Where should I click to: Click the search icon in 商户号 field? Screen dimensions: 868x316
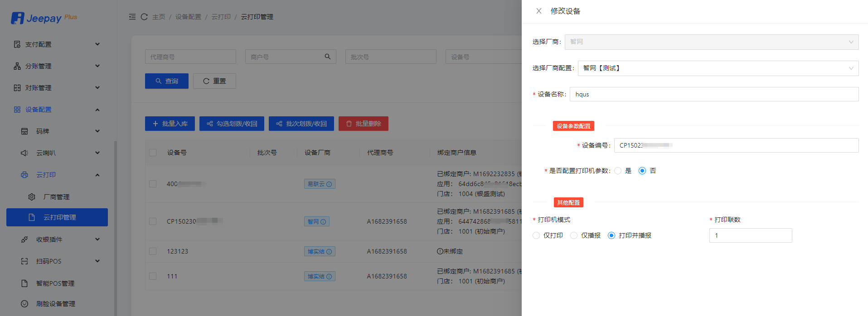click(327, 57)
